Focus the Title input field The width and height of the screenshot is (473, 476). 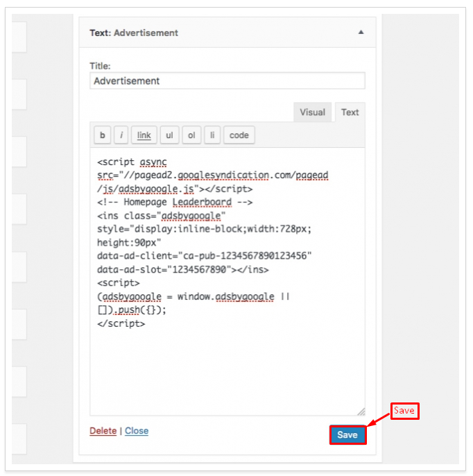[227, 81]
